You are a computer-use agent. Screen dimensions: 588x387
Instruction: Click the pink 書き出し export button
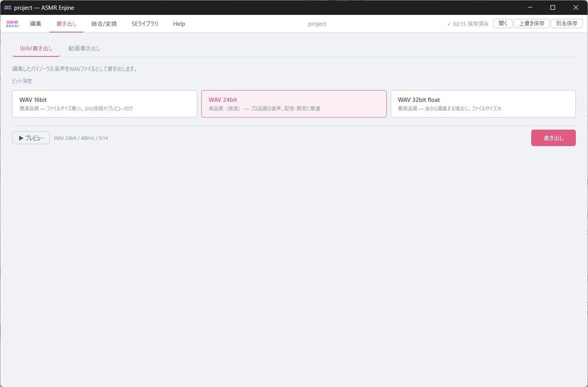tap(553, 138)
